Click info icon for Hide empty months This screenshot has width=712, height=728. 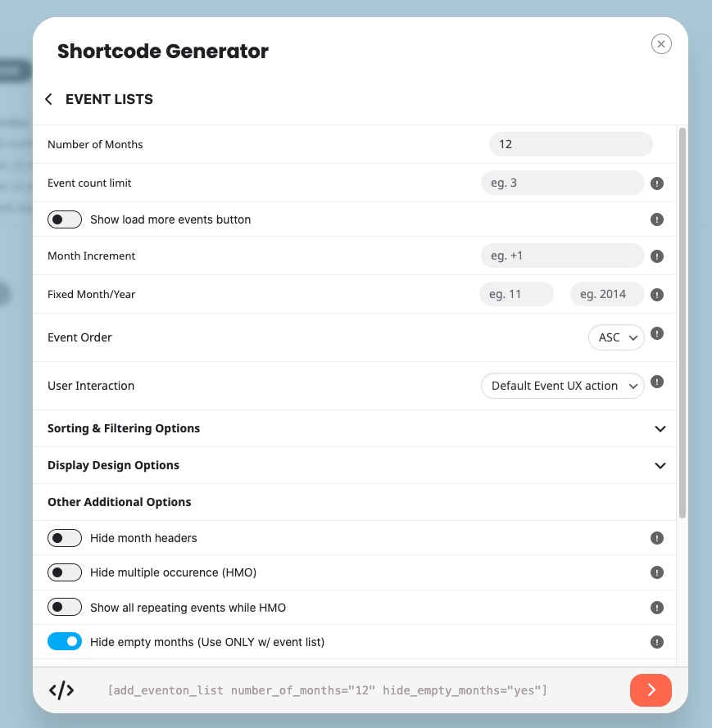point(657,642)
